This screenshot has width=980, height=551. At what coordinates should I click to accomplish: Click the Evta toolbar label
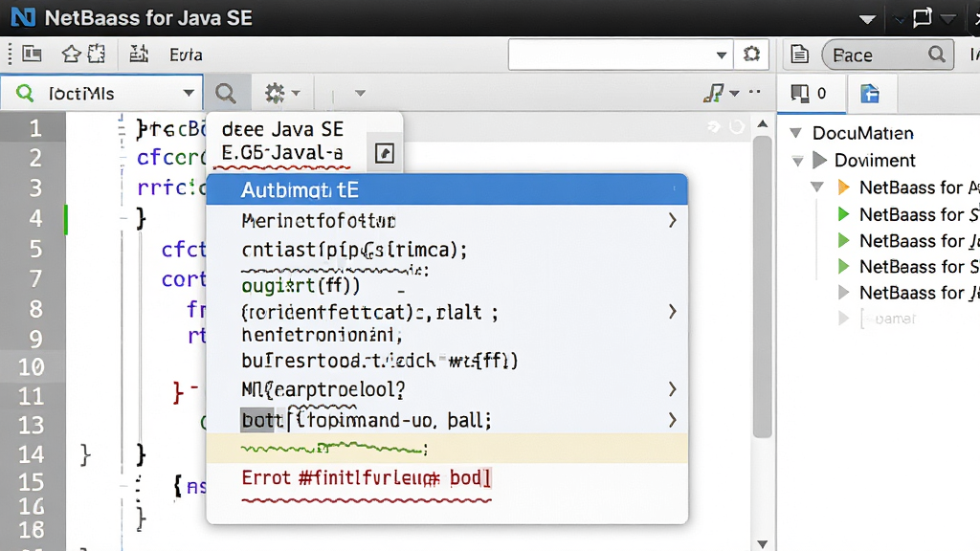pyautogui.click(x=186, y=55)
